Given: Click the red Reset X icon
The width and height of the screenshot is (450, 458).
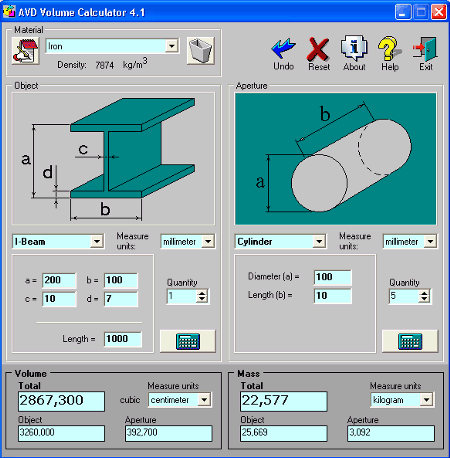Looking at the screenshot, I should [318, 49].
